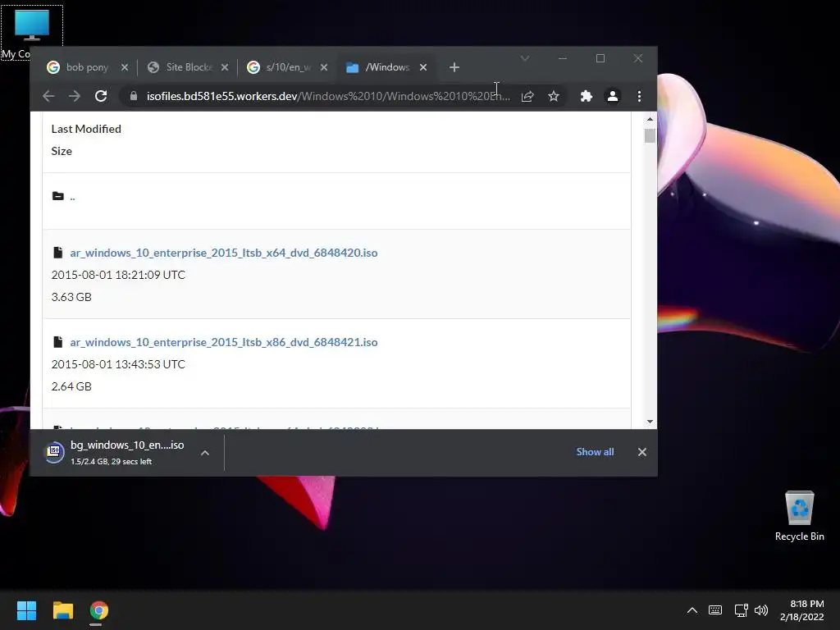Show hidden system tray icons

pyautogui.click(x=692, y=610)
